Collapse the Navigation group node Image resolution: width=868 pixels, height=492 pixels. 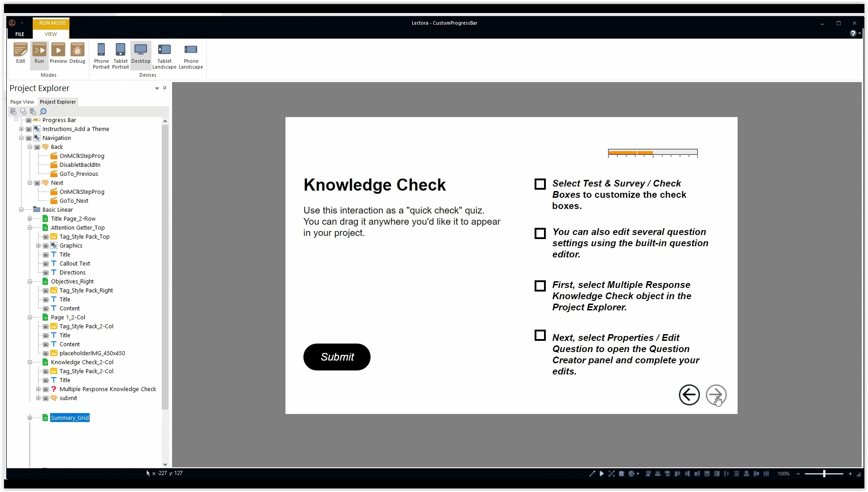[x=21, y=138]
